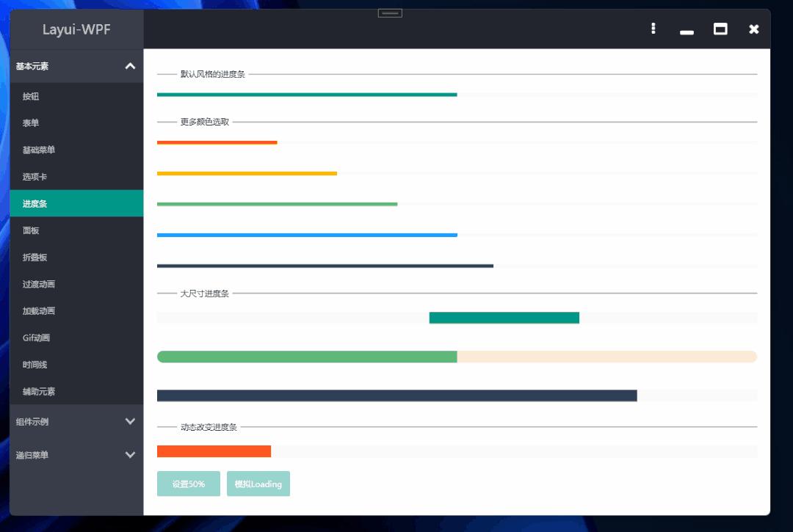Expand the 递归菜单 section
793x532 pixels.
coord(76,455)
